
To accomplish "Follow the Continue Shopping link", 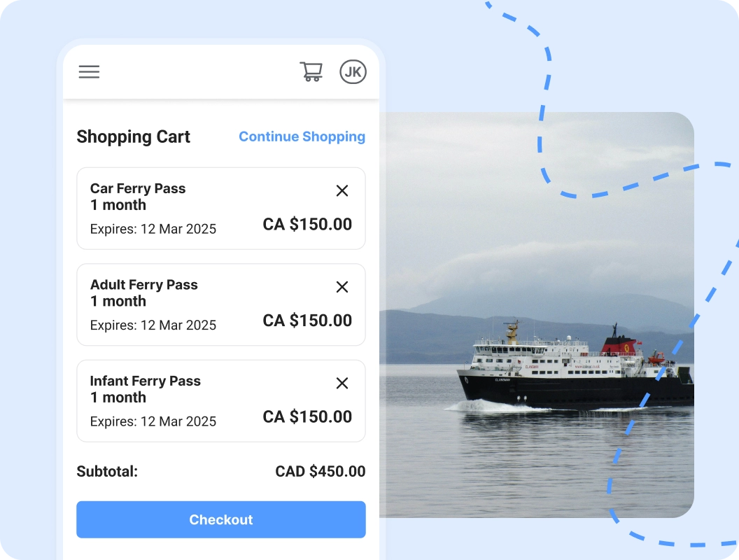I will click(302, 136).
